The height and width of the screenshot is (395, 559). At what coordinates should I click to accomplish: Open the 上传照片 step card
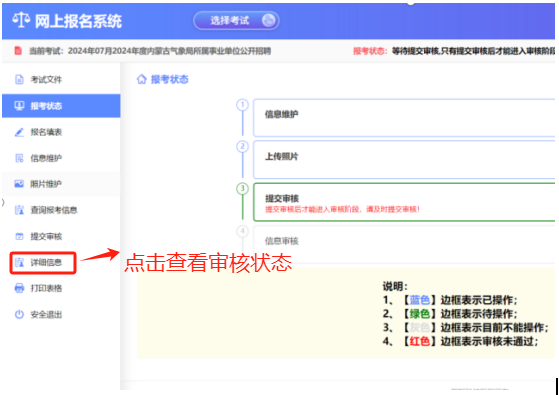(404, 160)
